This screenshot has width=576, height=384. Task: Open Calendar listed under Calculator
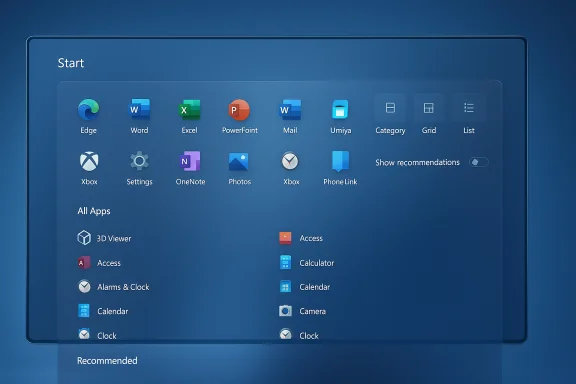point(304,287)
